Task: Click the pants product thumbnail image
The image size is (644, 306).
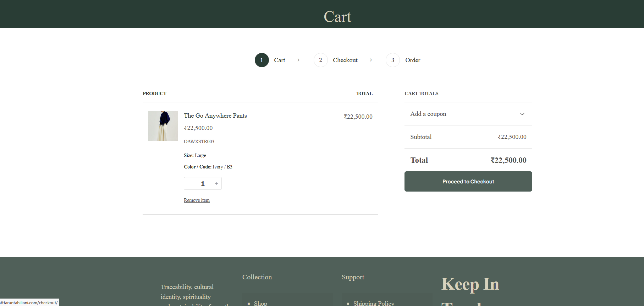Action: point(163,126)
